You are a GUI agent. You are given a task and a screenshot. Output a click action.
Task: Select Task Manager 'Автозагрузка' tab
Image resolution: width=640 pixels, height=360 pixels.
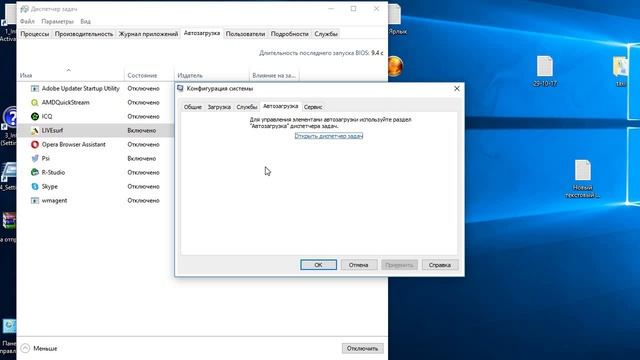tap(202, 33)
